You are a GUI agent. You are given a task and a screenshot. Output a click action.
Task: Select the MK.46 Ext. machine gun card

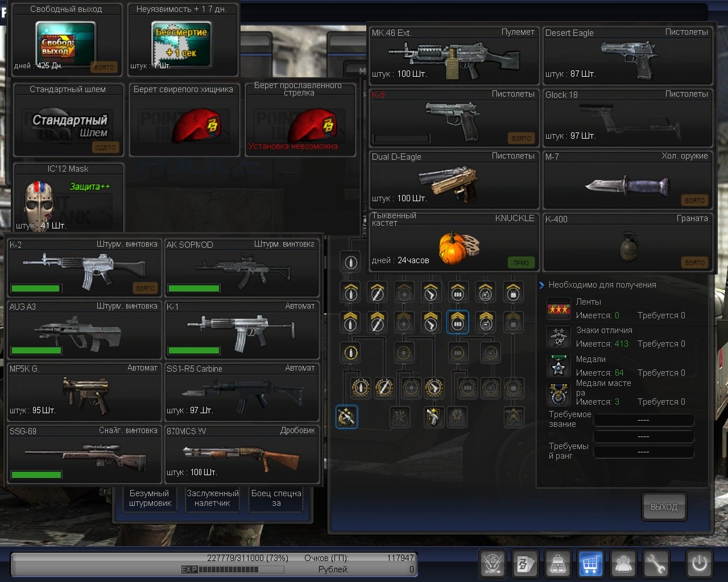point(454,56)
